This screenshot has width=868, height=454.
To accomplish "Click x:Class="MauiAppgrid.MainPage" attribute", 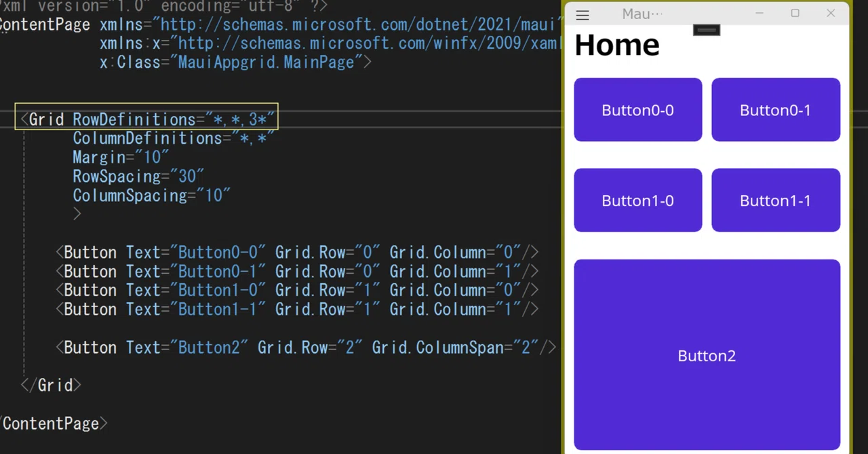I will [231, 62].
